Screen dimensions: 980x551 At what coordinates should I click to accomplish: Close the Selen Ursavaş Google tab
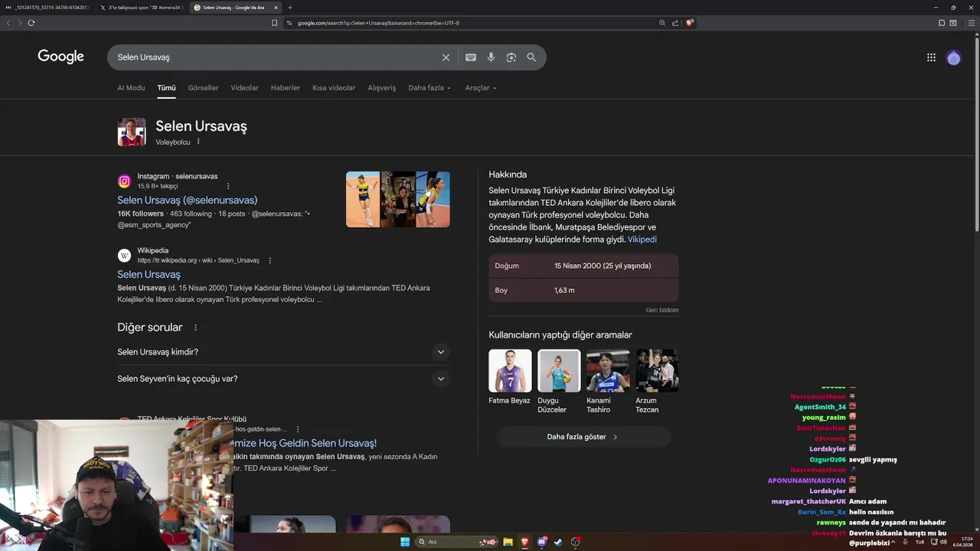276,8
